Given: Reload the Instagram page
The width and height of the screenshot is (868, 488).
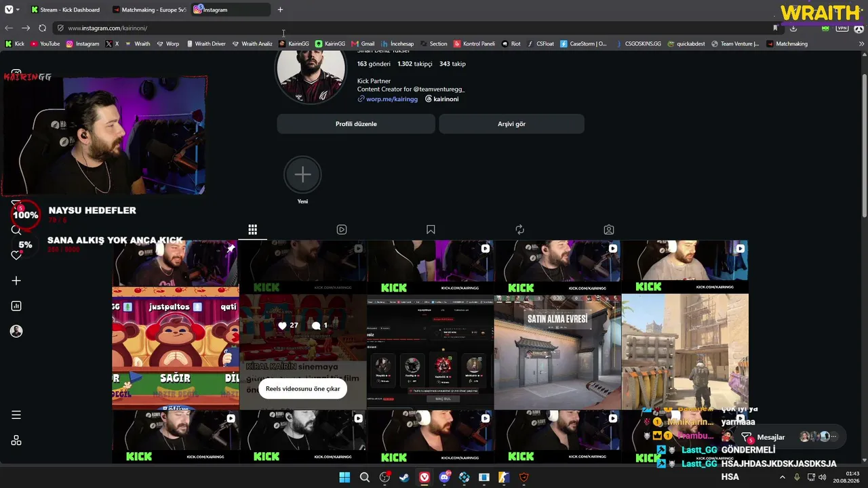Looking at the screenshot, I should (x=42, y=28).
